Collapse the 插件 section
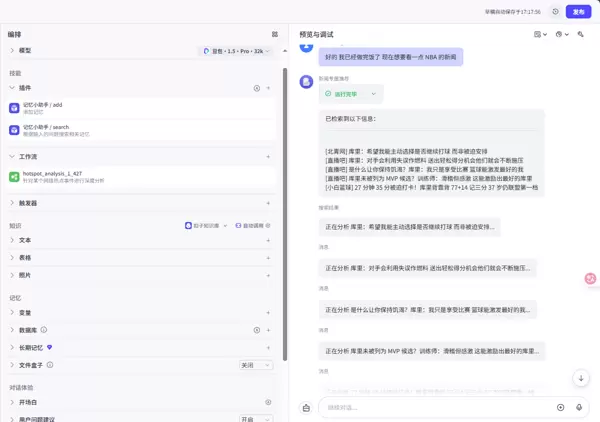Image resolution: width=600 pixels, height=422 pixels. click(13, 88)
